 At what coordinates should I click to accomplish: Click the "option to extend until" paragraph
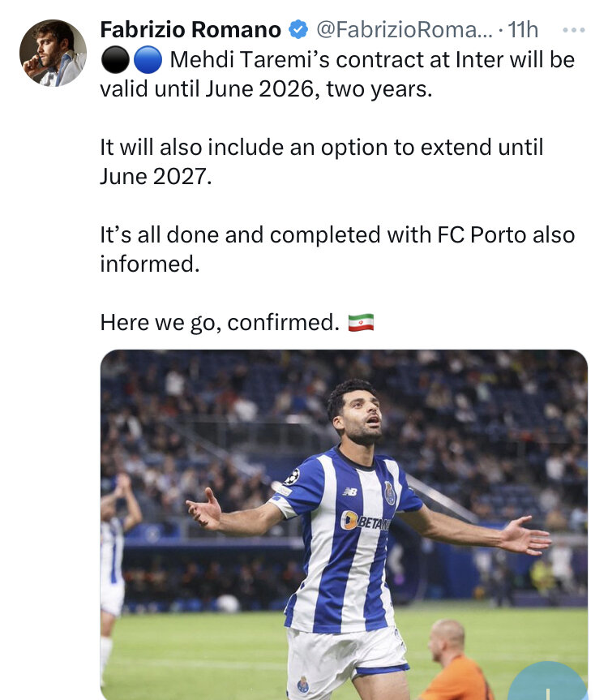(x=321, y=147)
